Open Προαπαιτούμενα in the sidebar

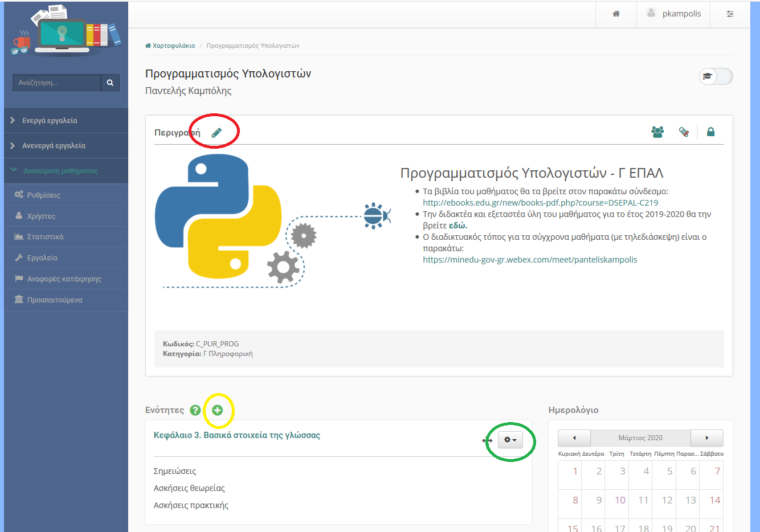tap(66, 300)
